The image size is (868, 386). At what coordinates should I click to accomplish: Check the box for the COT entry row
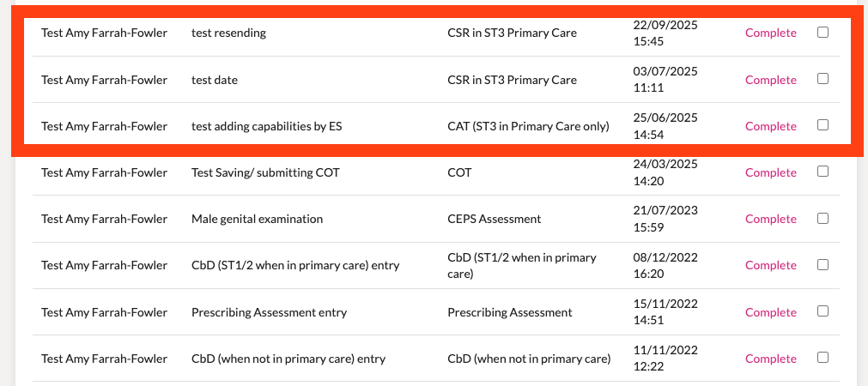point(822,172)
